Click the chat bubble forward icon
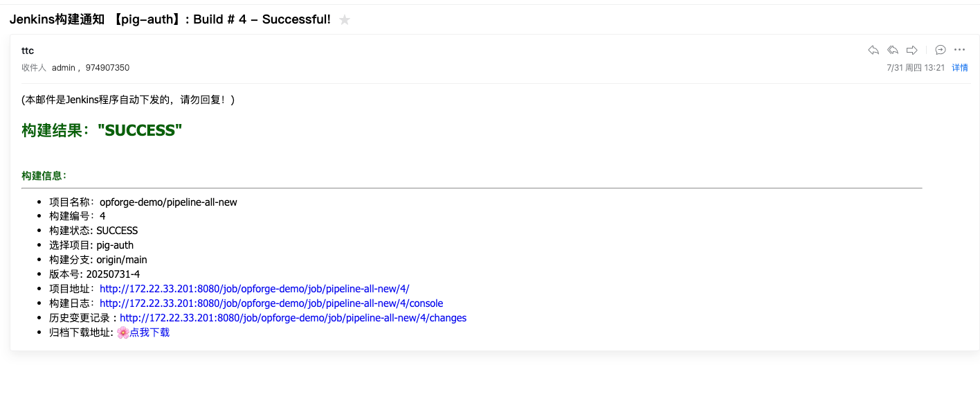This screenshot has height=408, width=980. 941,50
